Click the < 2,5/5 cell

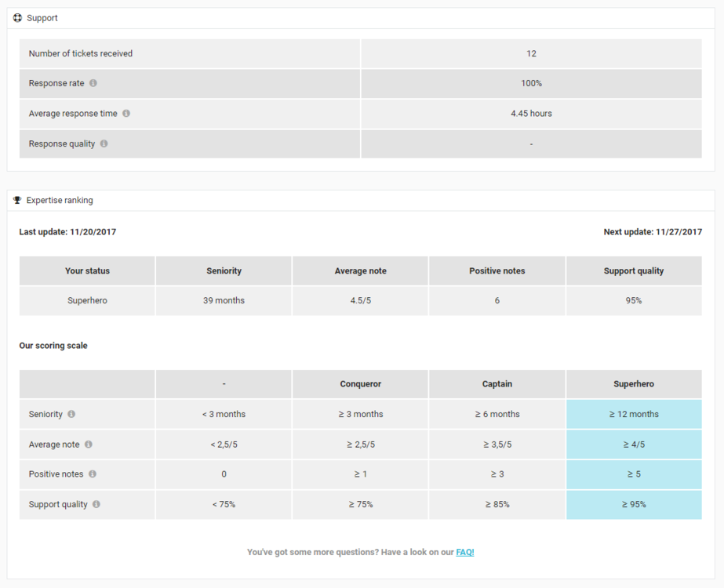point(224,445)
